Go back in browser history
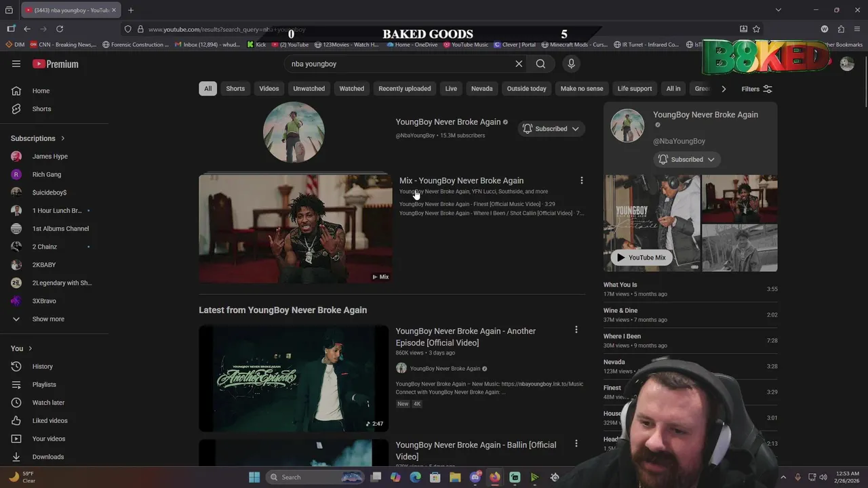868x488 pixels. pyautogui.click(x=27, y=29)
